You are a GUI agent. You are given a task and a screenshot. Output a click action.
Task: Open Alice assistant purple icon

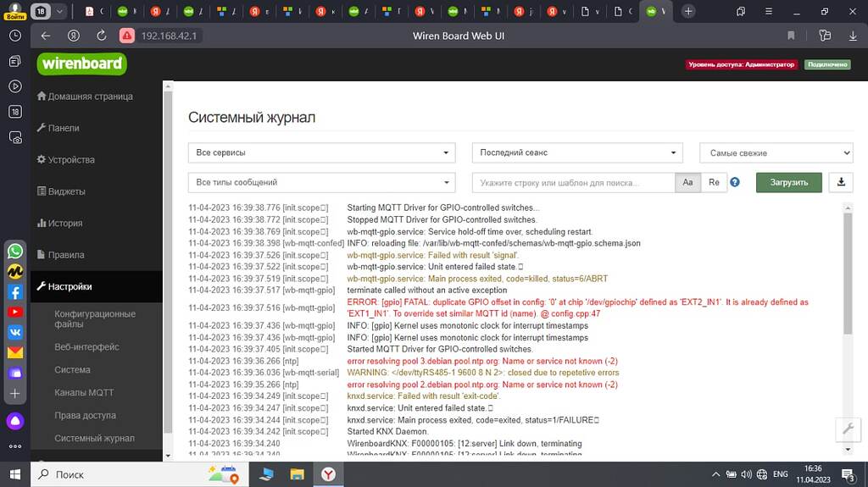pos(15,421)
